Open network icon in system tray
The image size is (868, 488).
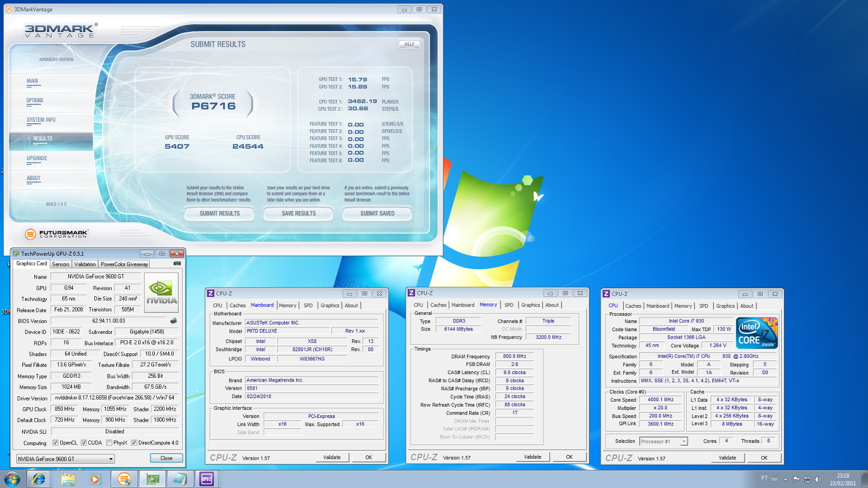point(807,479)
